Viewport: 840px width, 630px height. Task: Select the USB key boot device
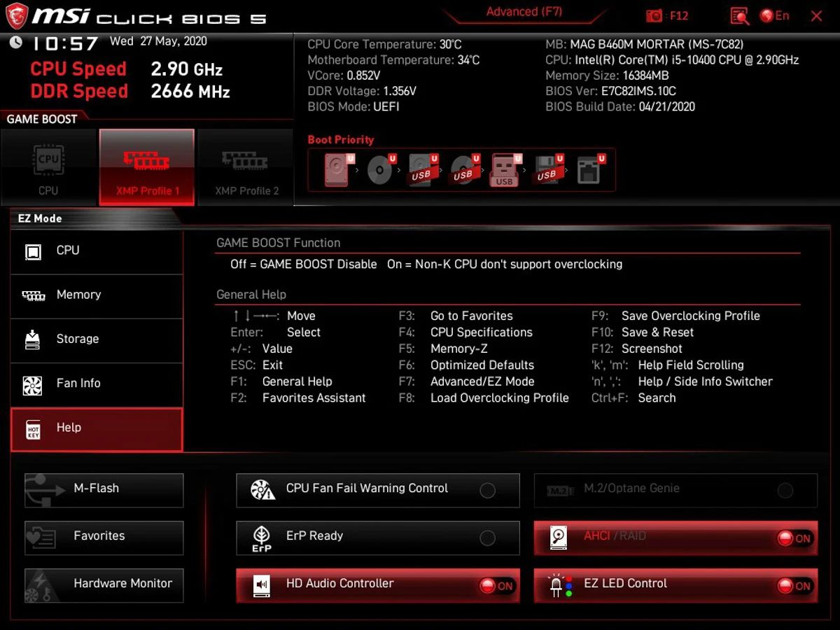click(506, 169)
